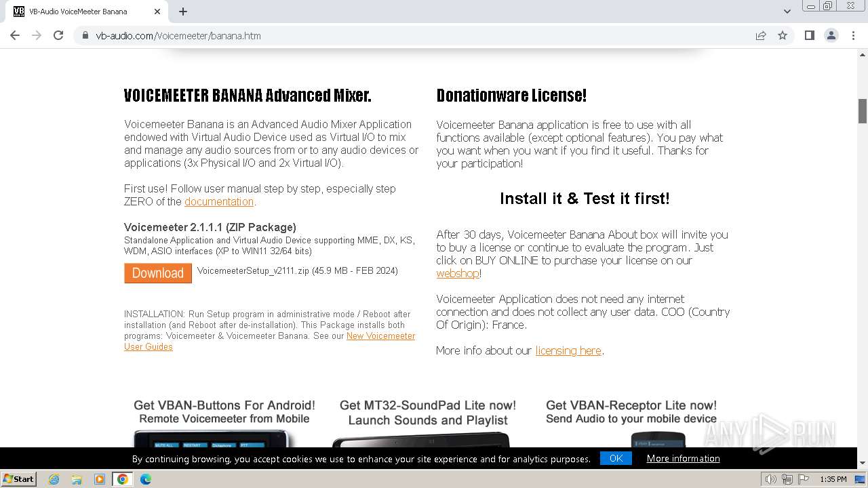Click VBAN-Buttons For Android promo image
The width and height of the screenshot is (868, 488).
point(224,424)
